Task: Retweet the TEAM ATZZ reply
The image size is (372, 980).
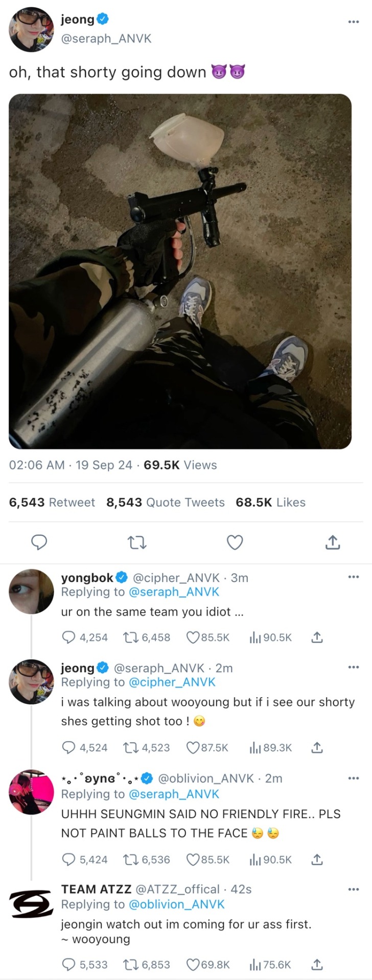Action: [130, 965]
